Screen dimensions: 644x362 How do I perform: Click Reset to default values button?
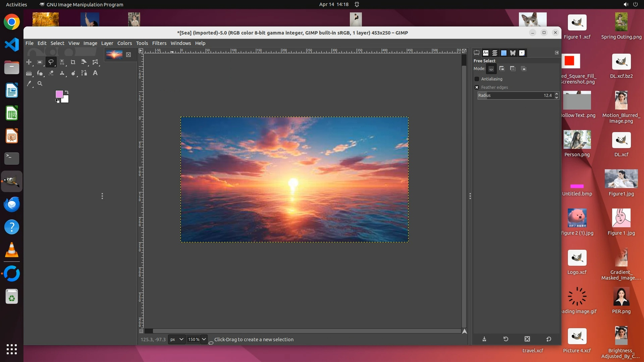[548, 339]
